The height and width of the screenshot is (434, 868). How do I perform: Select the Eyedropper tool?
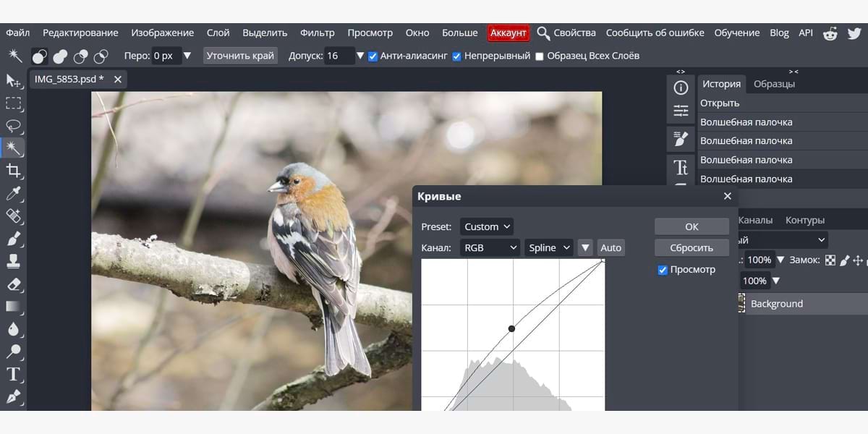(x=13, y=193)
